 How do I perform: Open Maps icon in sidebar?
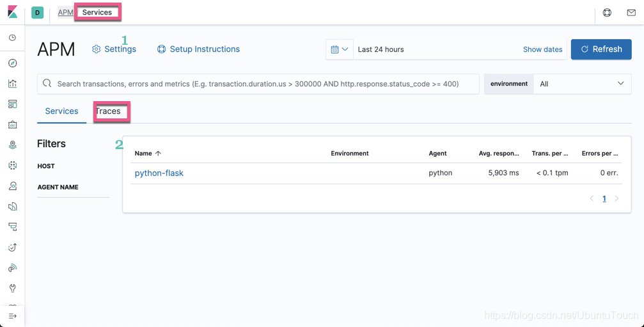12,145
